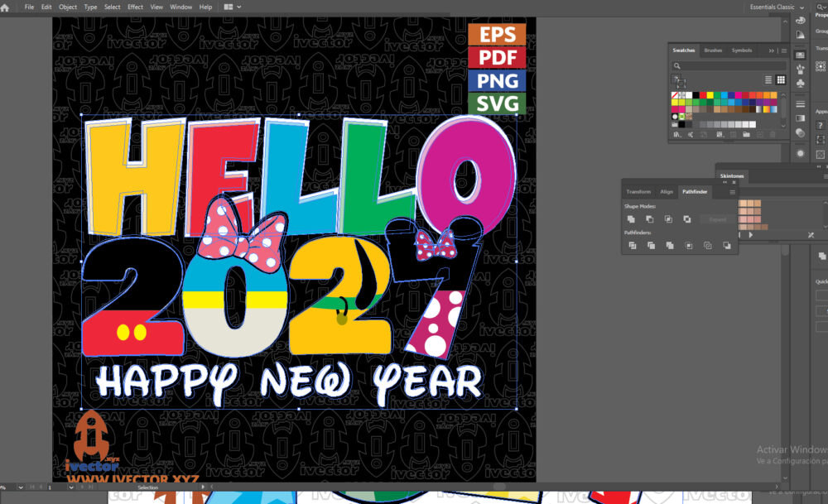Open the Appearance sun dock icon
The width and height of the screenshot is (828, 504).
pos(801,154)
